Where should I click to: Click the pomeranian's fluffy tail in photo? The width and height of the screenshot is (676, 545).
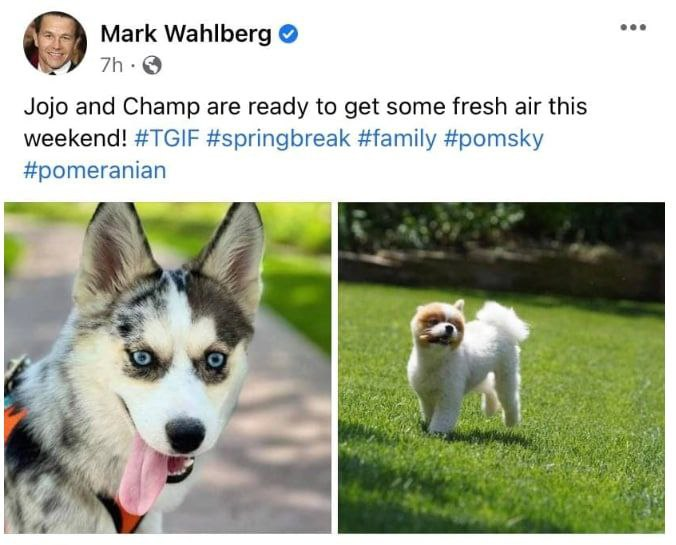coord(504,320)
